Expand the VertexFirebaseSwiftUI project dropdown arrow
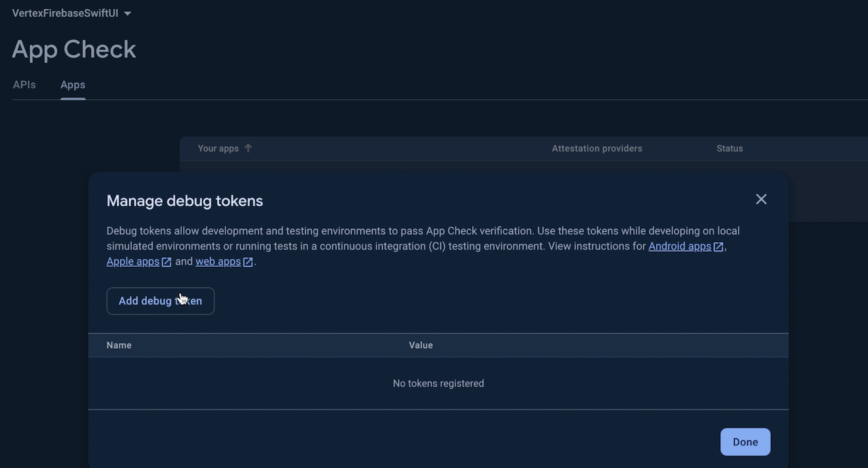 point(128,13)
